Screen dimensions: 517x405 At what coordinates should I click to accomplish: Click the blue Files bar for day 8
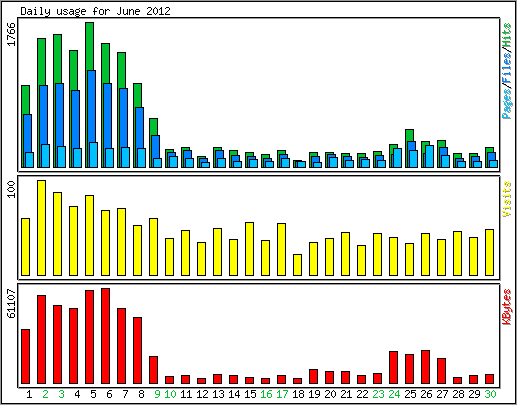tap(139, 128)
